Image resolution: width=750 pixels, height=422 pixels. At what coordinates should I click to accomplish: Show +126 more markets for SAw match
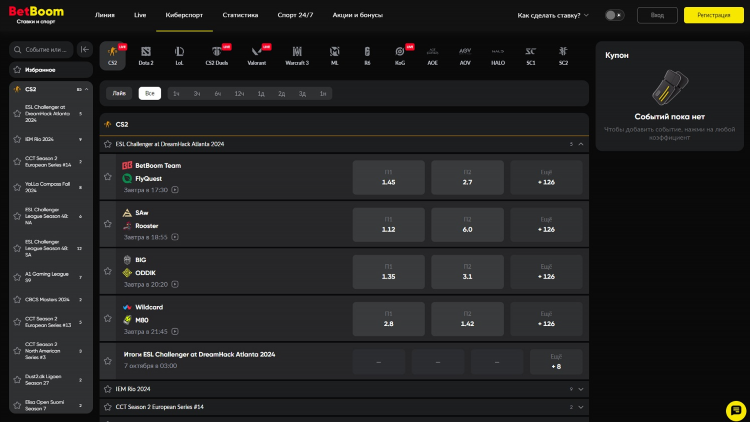[546, 225]
